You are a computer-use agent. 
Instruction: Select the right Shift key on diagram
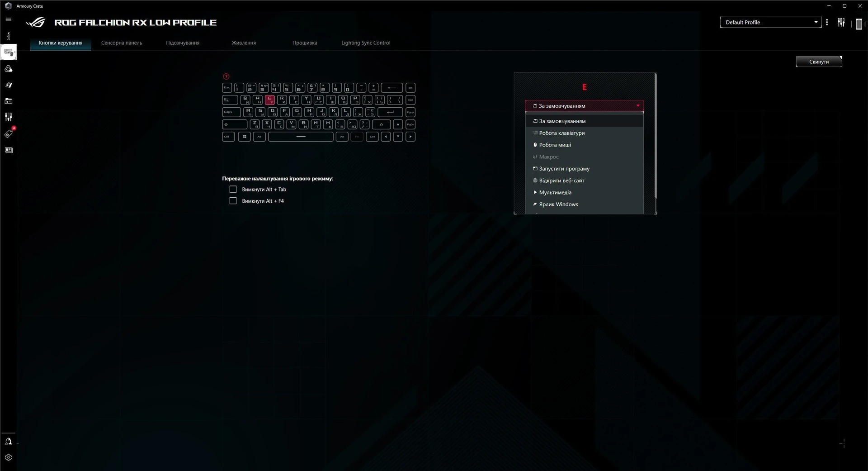pyautogui.click(x=381, y=124)
